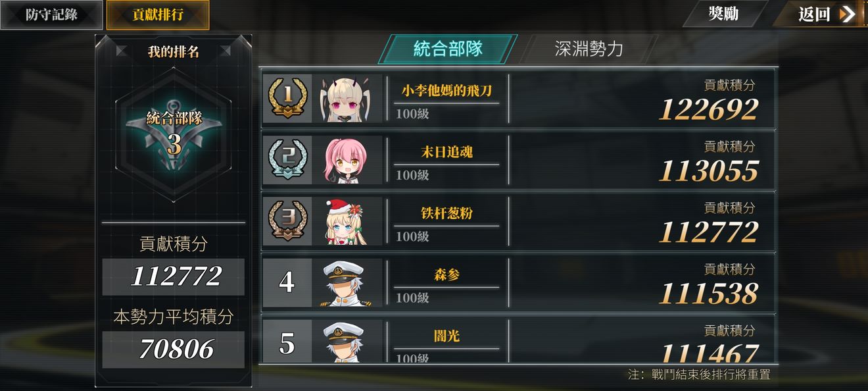Open the 獎勵 rewards button

tap(724, 14)
